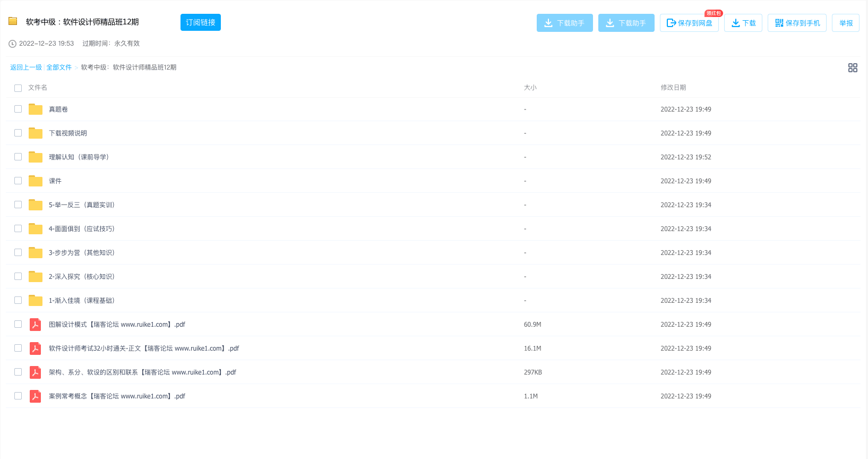The width and height of the screenshot is (868, 459).
Task: Click 返回上一级 breadcrumb link
Action: point(26,67)
